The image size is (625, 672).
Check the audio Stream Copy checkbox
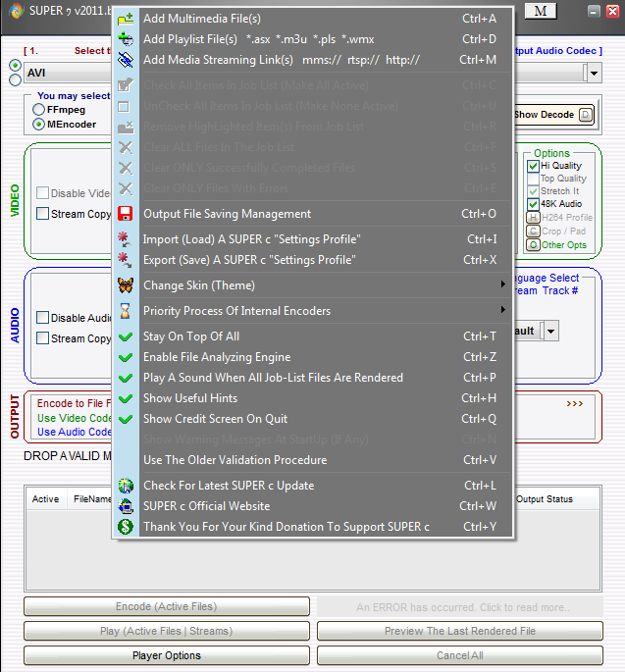43,338
